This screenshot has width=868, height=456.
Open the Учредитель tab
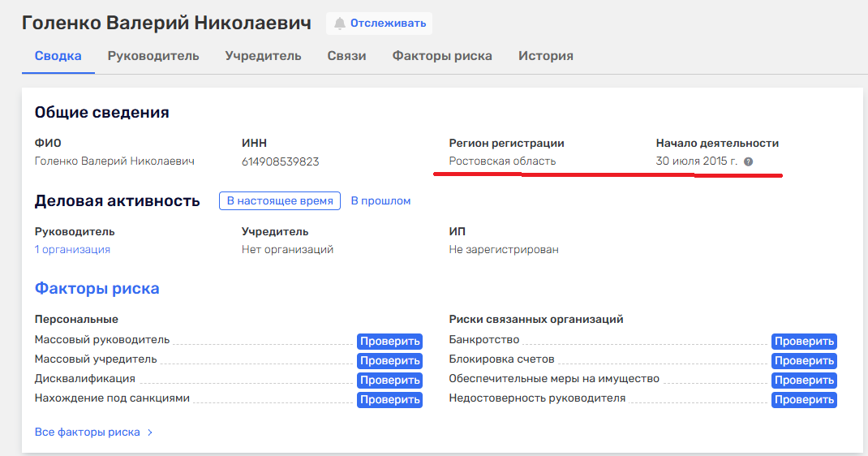click(263, 56)
